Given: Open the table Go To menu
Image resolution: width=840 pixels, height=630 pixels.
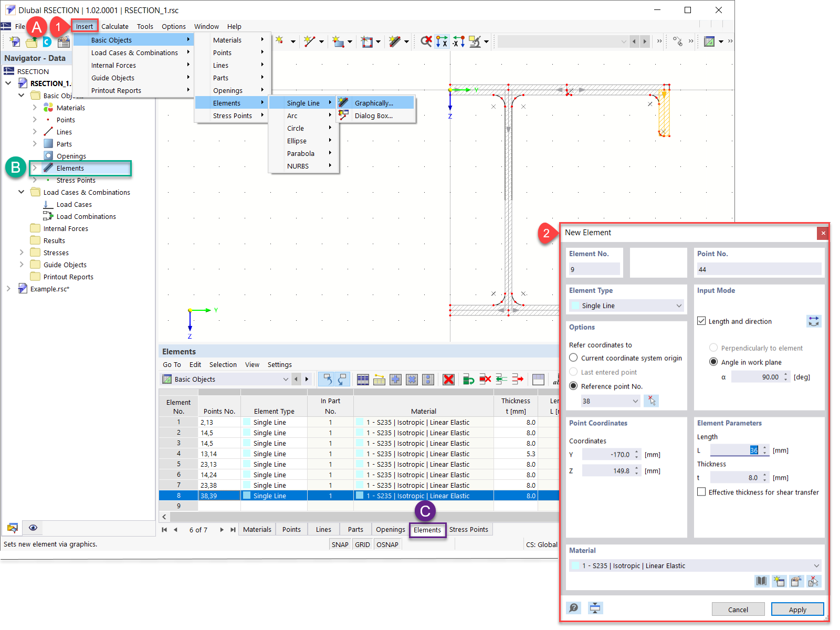Looking at the screenshot, I should pos(172,364).
